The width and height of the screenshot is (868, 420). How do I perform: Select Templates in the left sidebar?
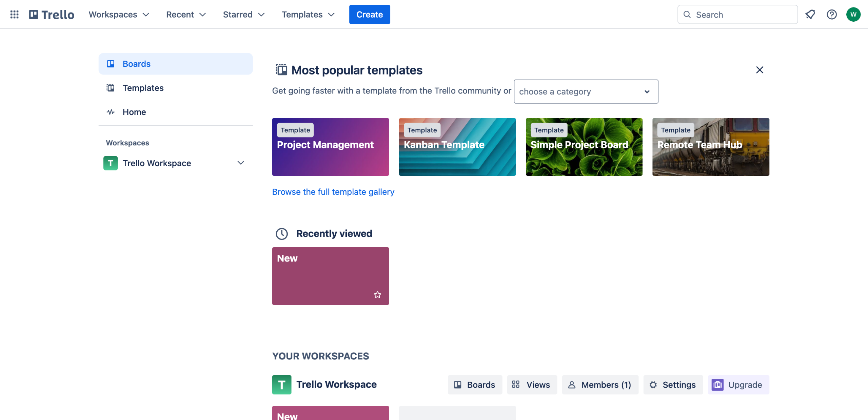tap(143, 88)
